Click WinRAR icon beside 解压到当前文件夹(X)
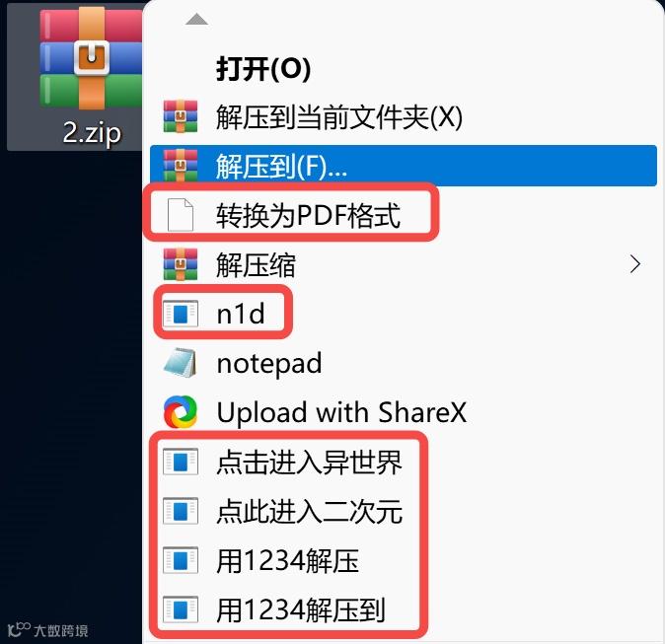665x644 pixels. coord(181,116)
